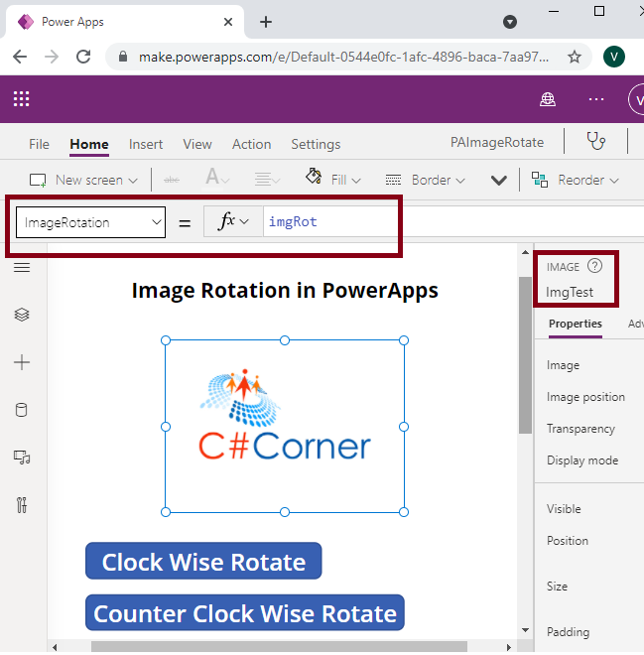This screenshot has height=655, width=644.
Task: Switch to the Insert tab
Action: 145,144
